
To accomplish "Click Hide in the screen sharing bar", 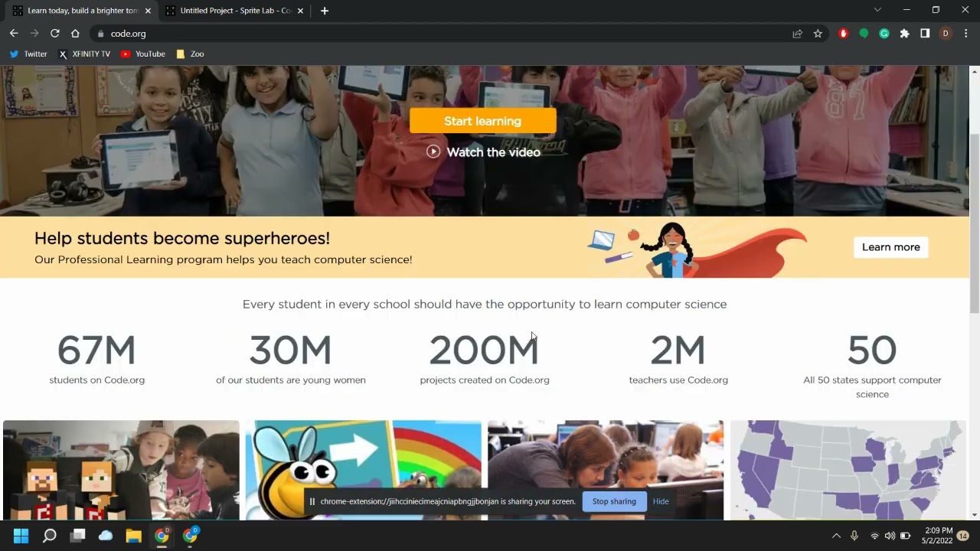I will pos(661,501).
